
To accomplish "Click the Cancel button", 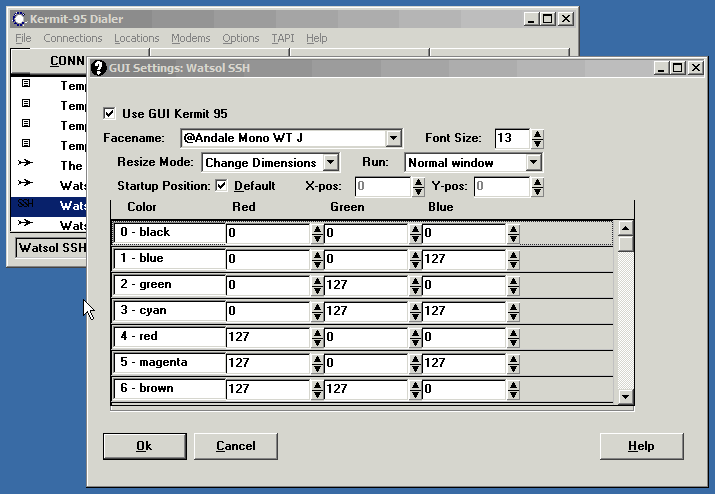I will pos(236,446).
